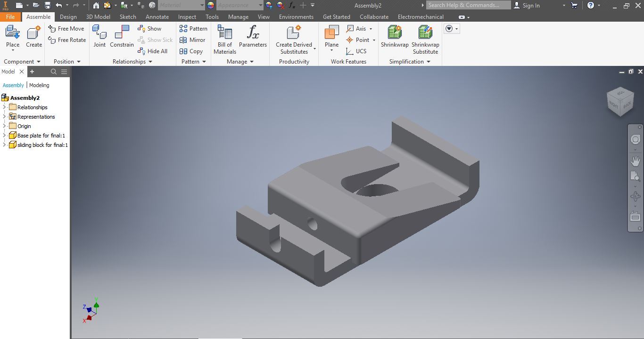This screenshot has width=644, height=339.
Task: Expand the Position panel dropdown
Action: tap(79, 62)
